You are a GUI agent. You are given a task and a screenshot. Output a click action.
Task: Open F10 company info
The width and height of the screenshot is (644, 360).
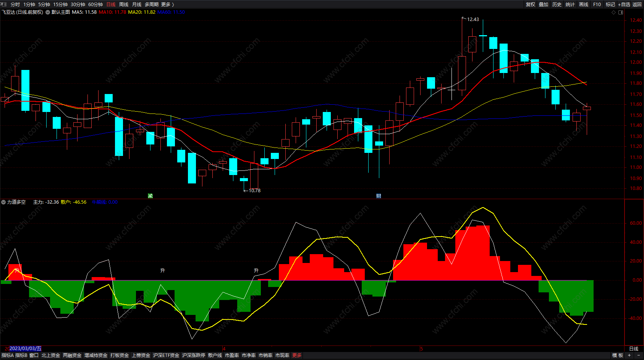tap(597, 5)
